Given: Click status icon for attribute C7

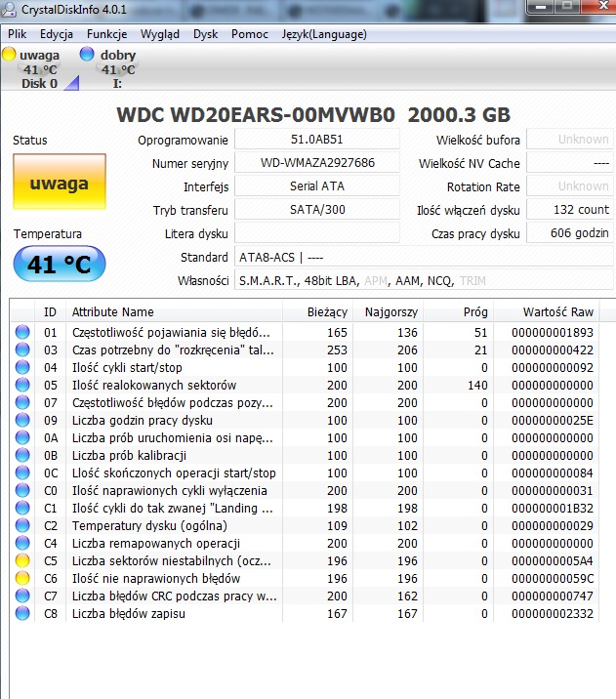Looking at the screenshot, I should pyautogui.click(x=22, y=596).
